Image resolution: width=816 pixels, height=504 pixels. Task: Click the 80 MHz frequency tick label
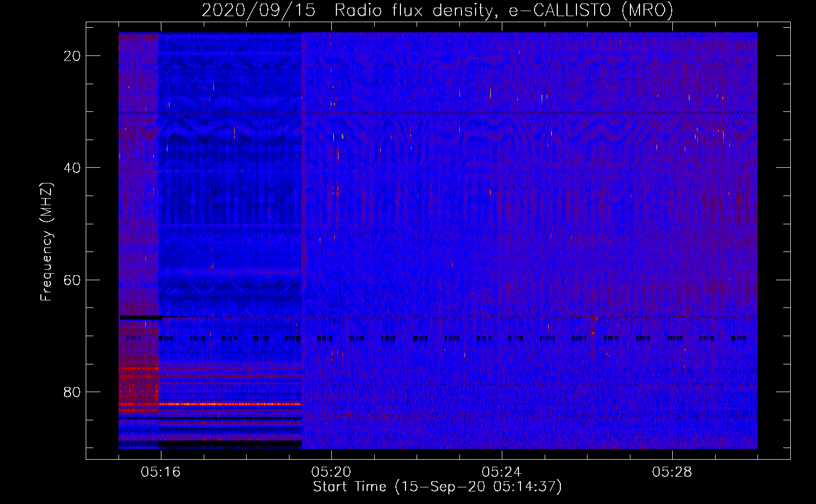pyautogui.click(x=73, y=392)
